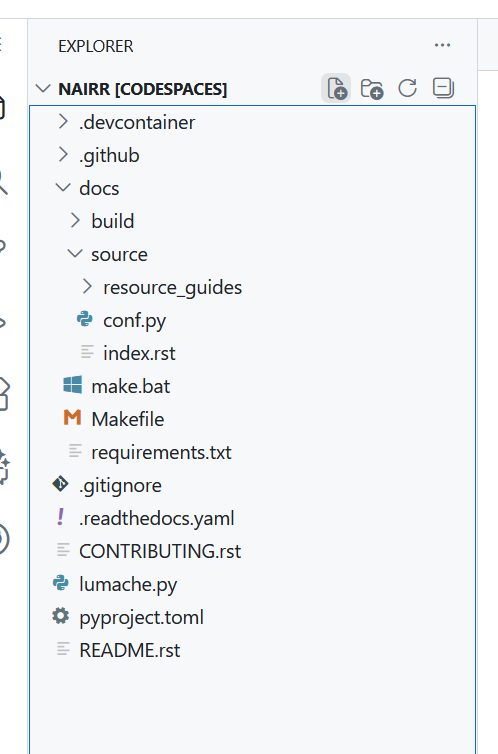This screenshot has height=754, width=498.
Task: Click the text-file icon beside requirements.txt
Action: pos(75,451)
